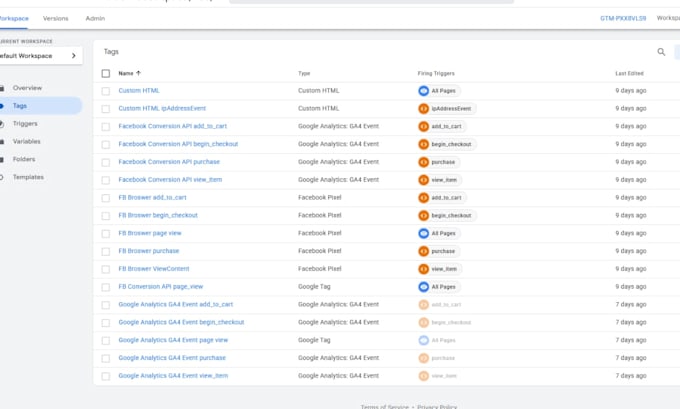This screenshot has height=409, width=680.
Task: Click the All Pages icon in FB Conversion API page_view row
Action: coord(423,287)
